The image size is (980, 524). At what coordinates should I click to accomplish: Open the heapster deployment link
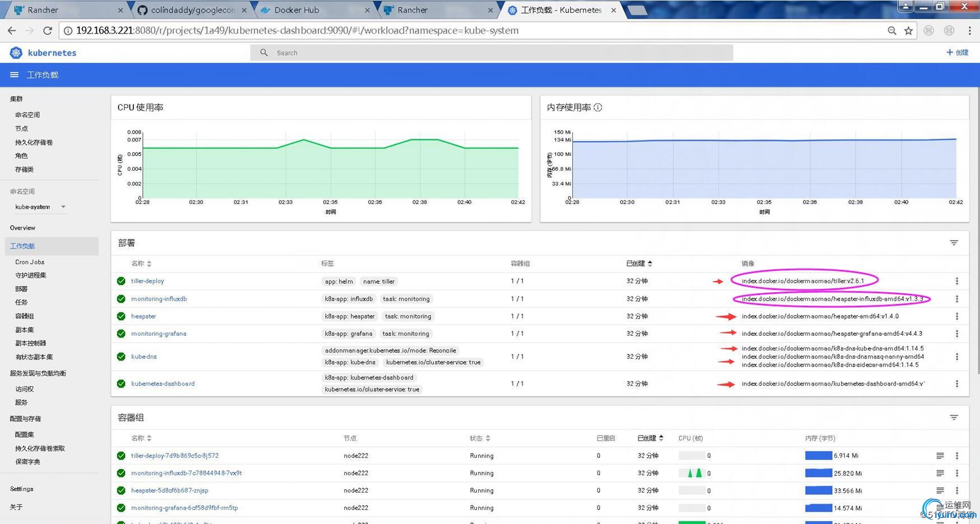(143, 316)
